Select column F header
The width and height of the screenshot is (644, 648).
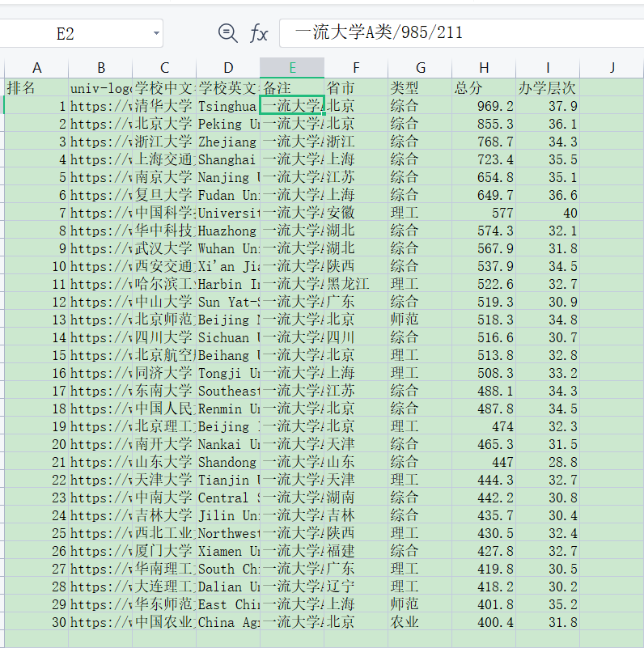(356, 68)
